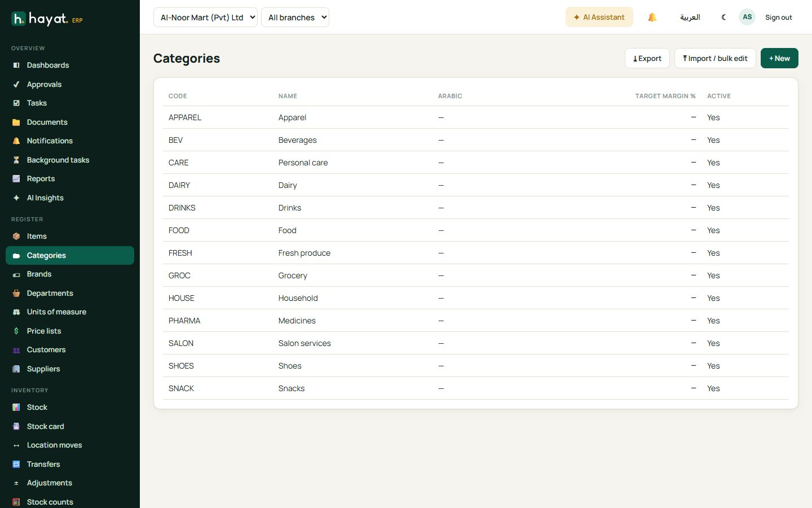Click the Stock counts icon
Screen dimensions: 812x508
(16, 502)
